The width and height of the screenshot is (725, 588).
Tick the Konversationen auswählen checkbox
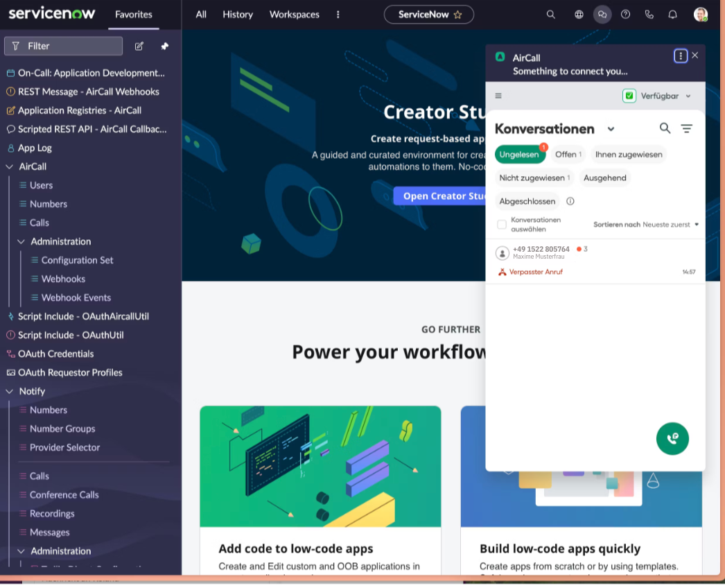(502, 225)
